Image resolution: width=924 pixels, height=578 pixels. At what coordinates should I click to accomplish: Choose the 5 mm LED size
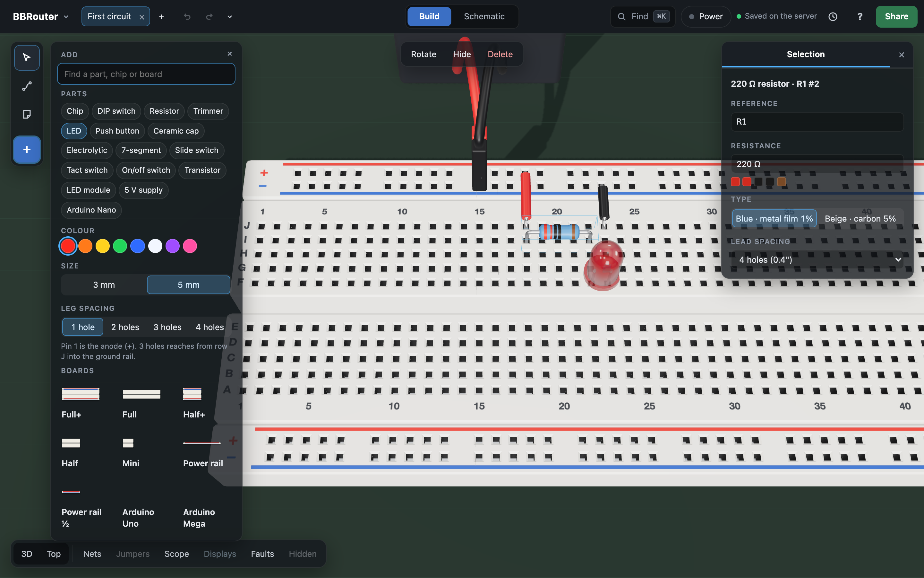(x=189, y=285)
